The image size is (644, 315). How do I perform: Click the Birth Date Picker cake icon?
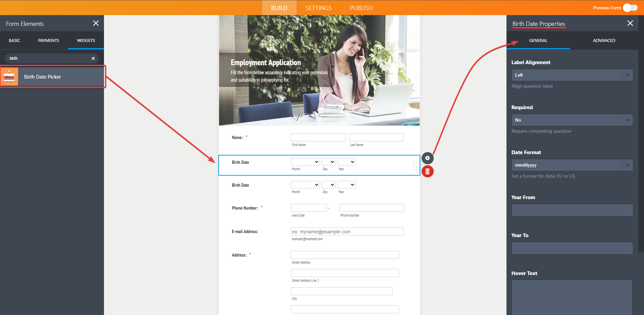[x=9, y=77]
